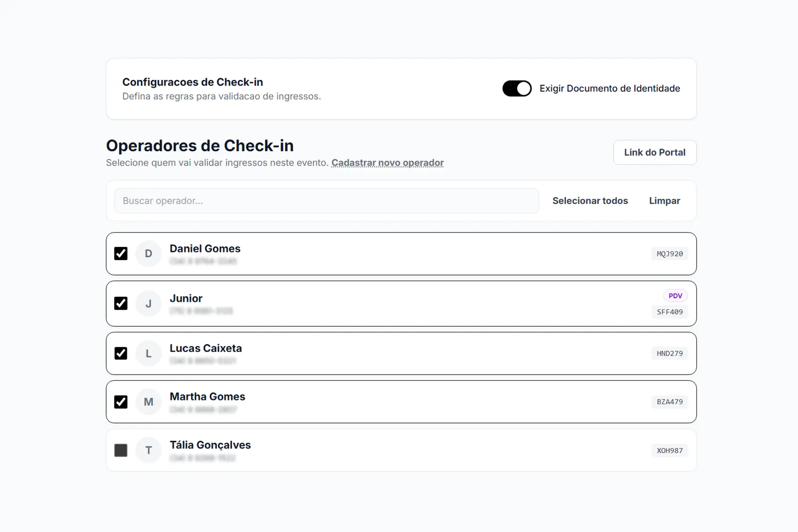Click the Tália Gonçalves avatar circle "T"

click(x=148, y=450)
